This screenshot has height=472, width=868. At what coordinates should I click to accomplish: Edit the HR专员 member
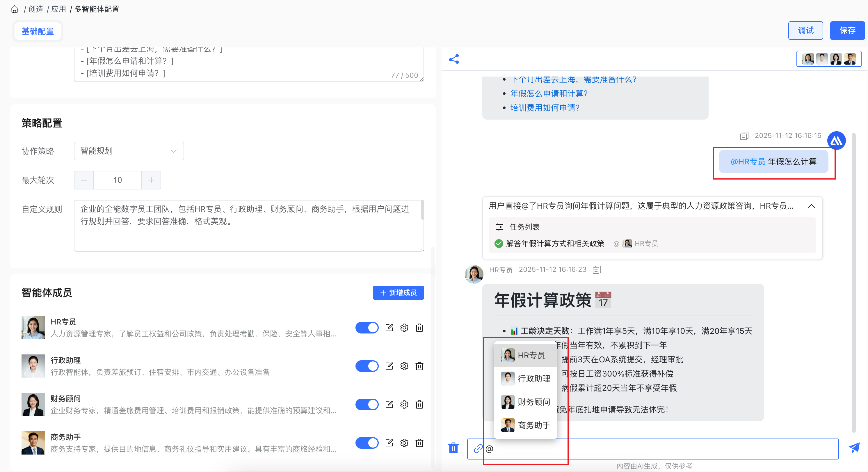point(389,327)
